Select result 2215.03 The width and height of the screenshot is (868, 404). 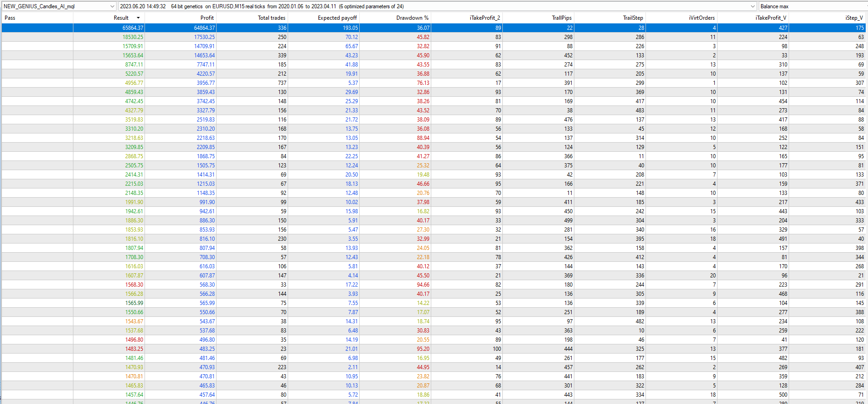click(134, 184)
